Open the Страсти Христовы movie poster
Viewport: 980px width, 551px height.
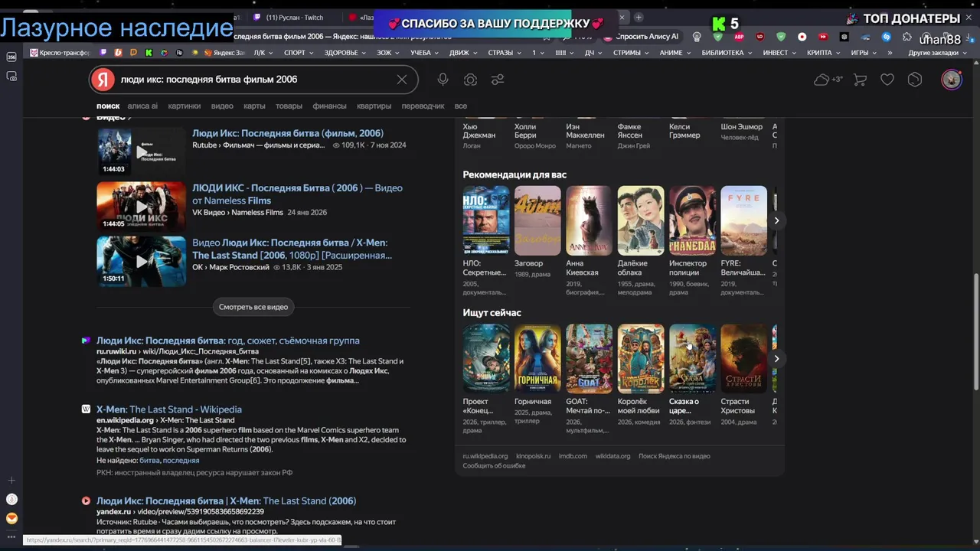pos(743,358)
